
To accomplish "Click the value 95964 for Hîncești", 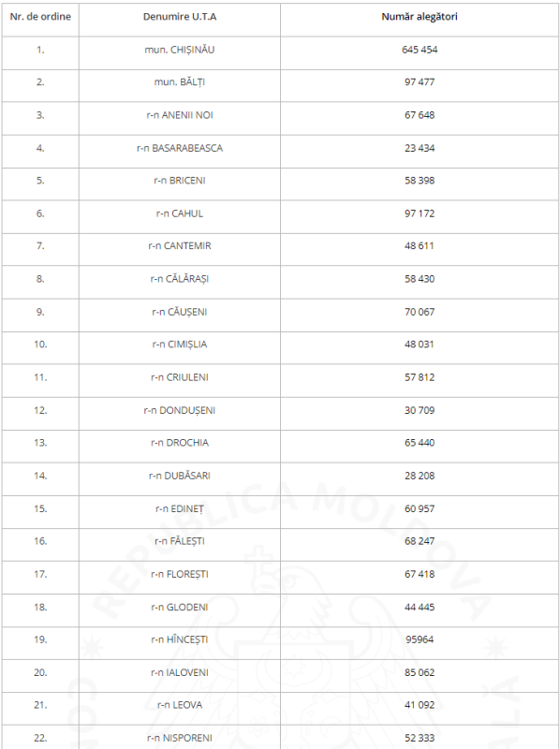I will coord(420,639).
